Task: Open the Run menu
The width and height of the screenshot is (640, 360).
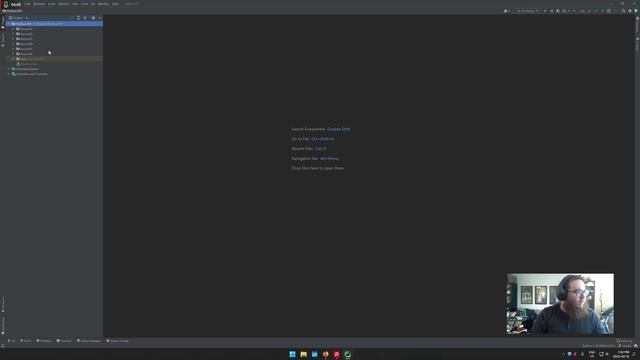Action: (75, 4)
